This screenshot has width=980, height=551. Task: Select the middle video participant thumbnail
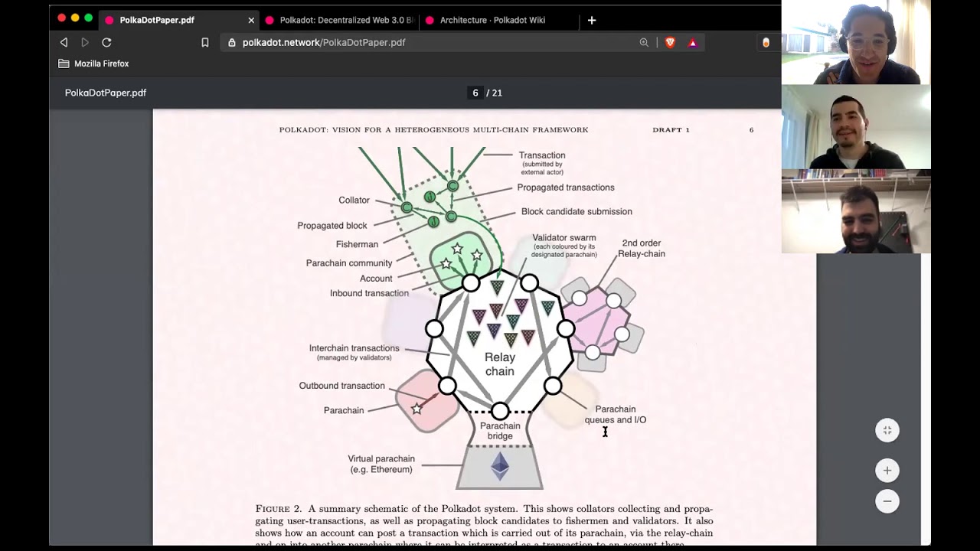coord(856,126)
